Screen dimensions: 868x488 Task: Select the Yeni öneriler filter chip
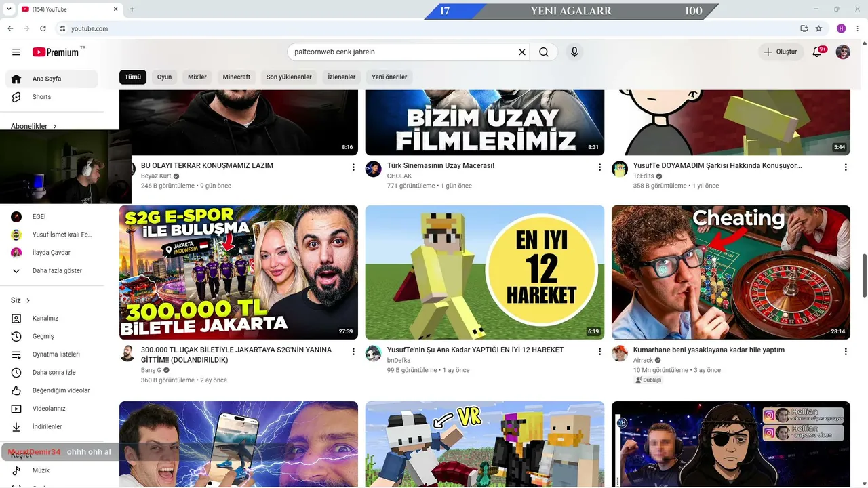389,77
